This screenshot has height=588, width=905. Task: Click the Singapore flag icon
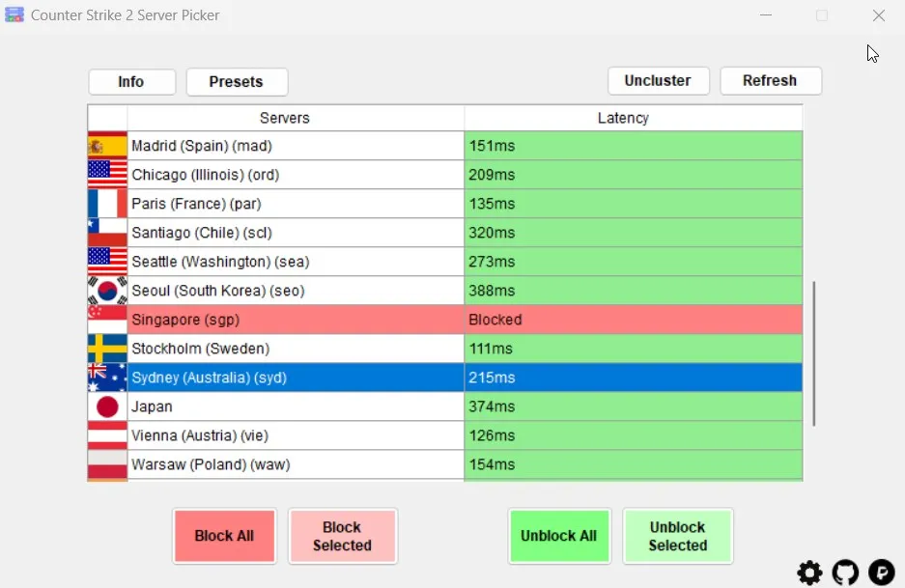point(107,320)
